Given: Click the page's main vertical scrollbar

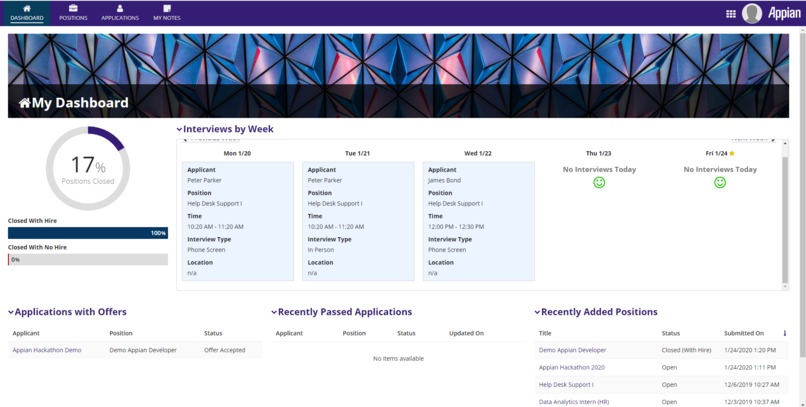Looking at the screenshot, I should (802, 193).
